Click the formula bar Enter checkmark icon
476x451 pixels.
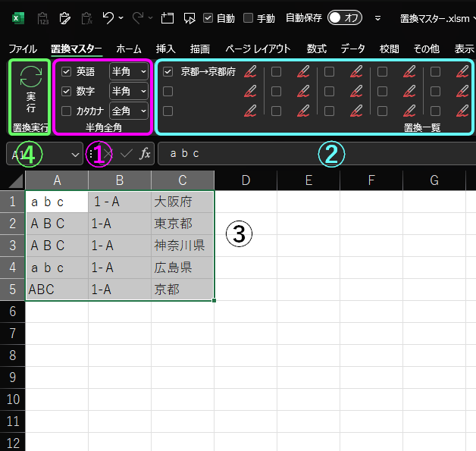(x=127, y=154)
